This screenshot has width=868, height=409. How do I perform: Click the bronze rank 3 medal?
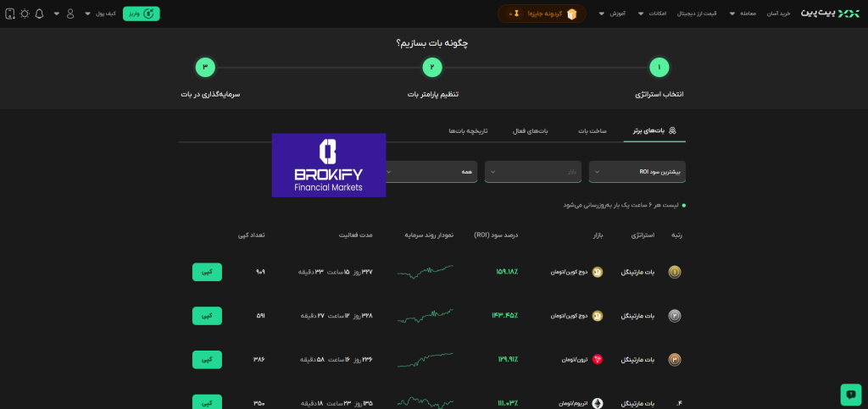pyautogui.click(x=674, y=360)
